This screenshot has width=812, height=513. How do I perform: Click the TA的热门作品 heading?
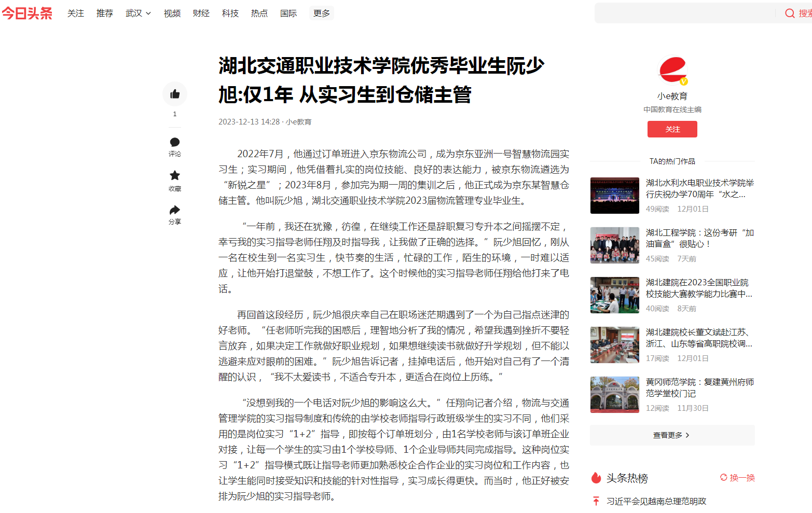click(x=672, y=161)
